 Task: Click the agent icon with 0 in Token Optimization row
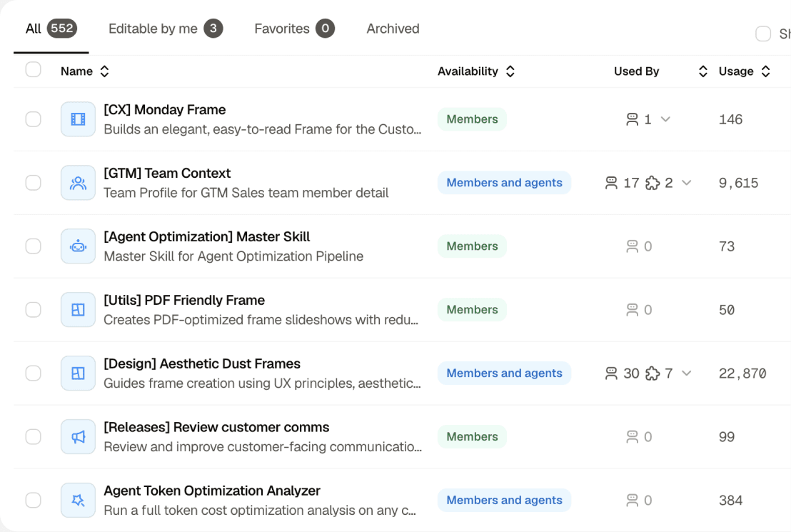(632, 500)
